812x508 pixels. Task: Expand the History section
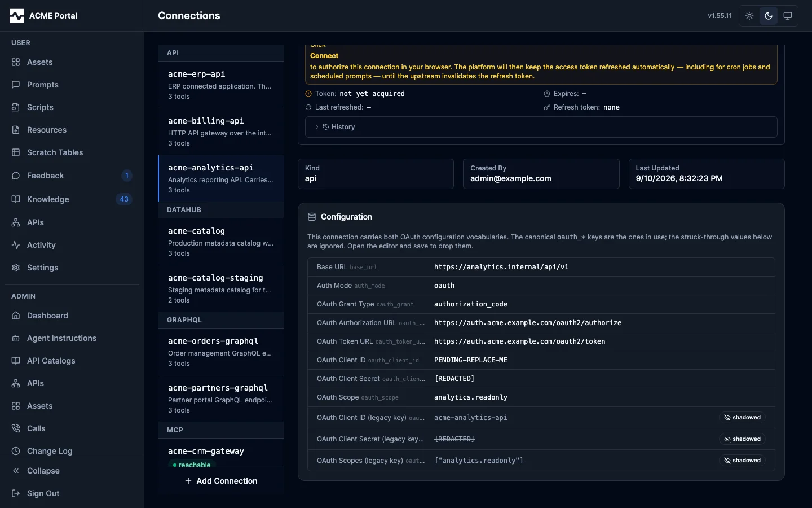(541, 127)
